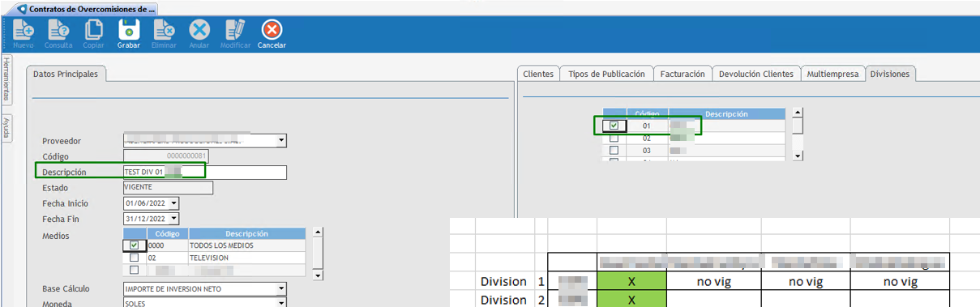Click the TELEVISION description cell

coord(246,258)
